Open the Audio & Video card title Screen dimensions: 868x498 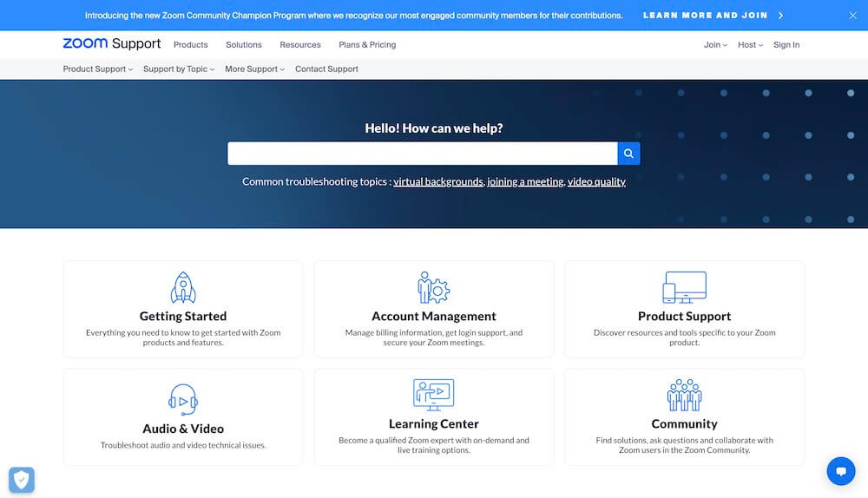point(183,429)
